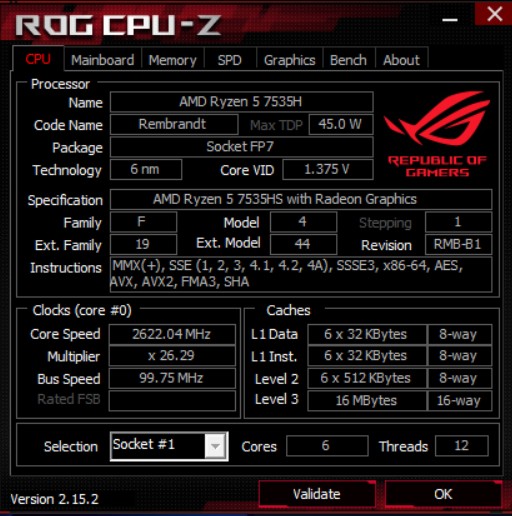Switch to the Mainboard tab
This screenshot has width=512, height=516.
pos(103,60)
